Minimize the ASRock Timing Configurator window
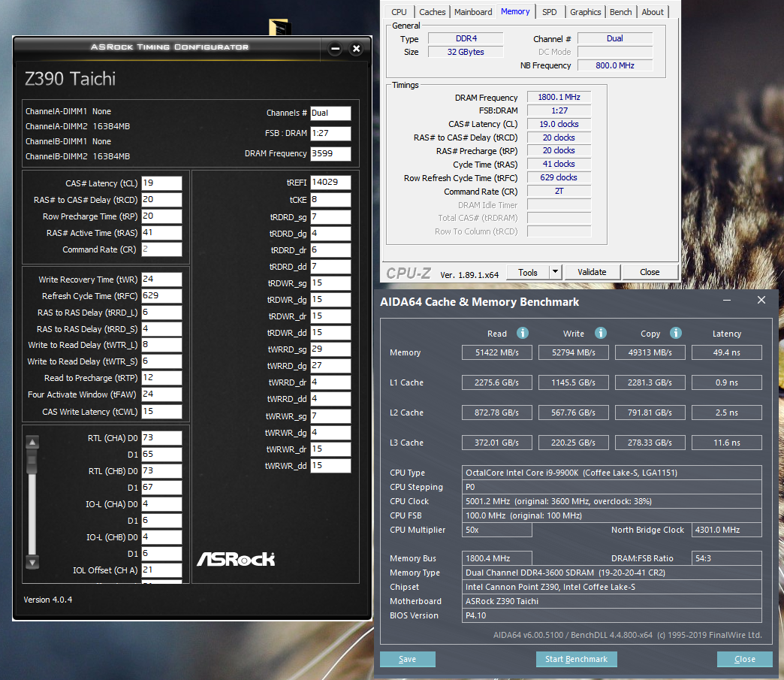Screen dimensions: 784x680 (336, 49)
